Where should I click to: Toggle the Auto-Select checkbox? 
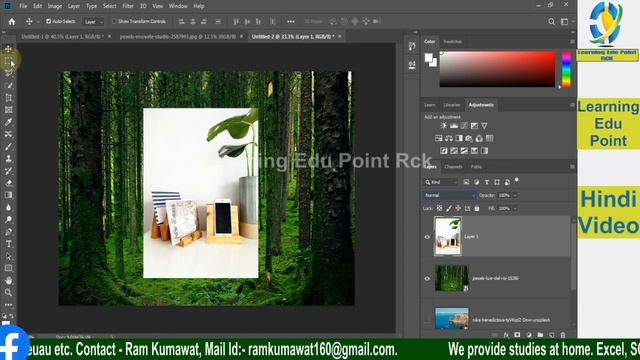pyautogui.click(x=48, y=21)
